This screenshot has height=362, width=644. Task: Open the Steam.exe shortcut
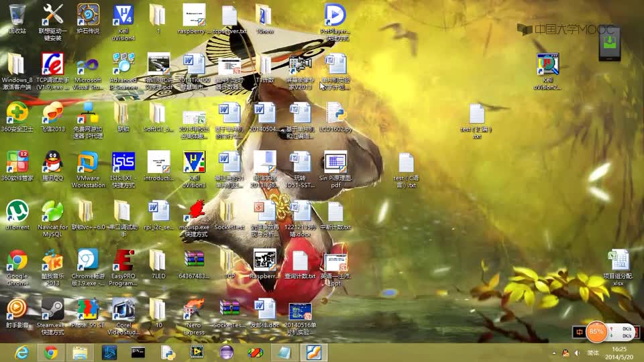[x=52, y=316]
